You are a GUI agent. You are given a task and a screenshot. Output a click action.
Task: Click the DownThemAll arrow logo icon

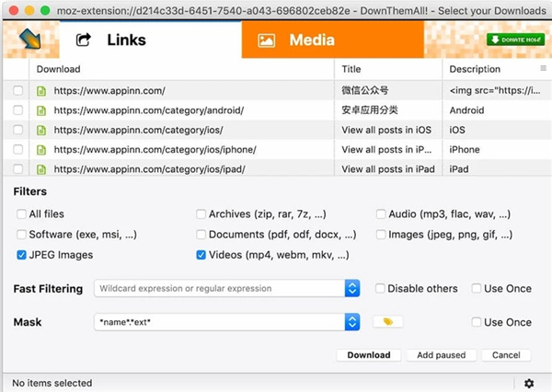click(x=29, y=40)
